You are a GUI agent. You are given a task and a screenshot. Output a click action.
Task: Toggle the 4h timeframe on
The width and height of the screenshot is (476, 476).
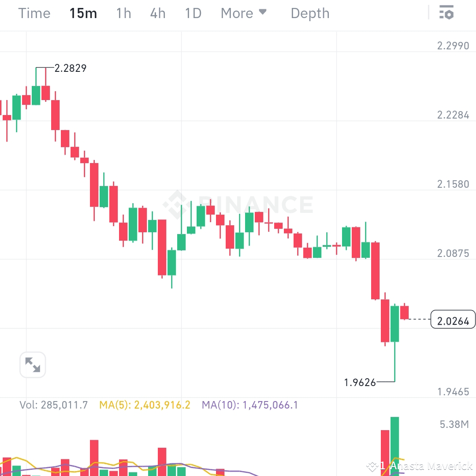pyautogui.click(x=157, y=13)
